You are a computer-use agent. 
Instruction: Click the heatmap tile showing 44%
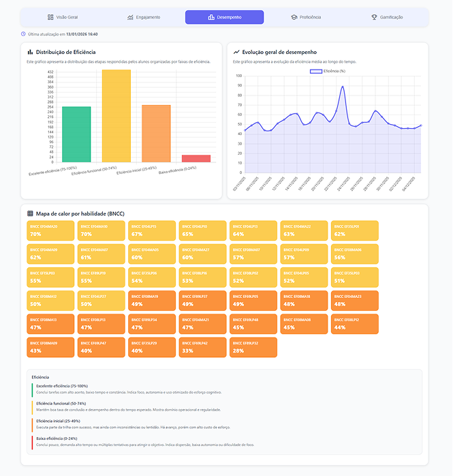point(354,323)
